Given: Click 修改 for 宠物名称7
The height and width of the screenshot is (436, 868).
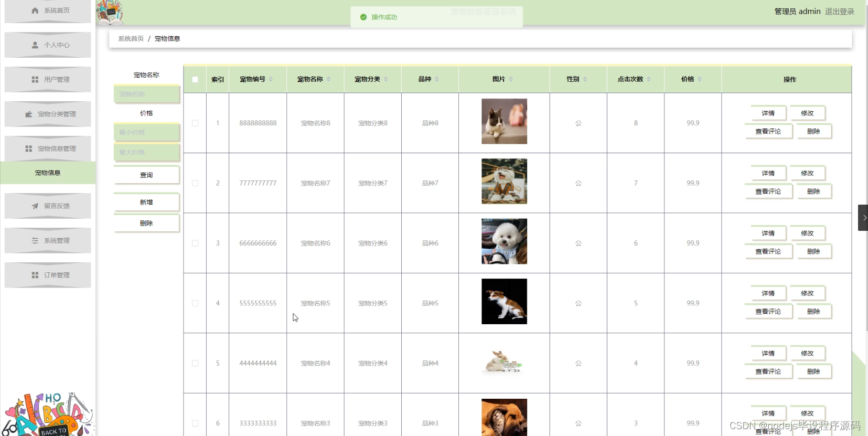Looking at the screenshot, I should click(807, 173).
